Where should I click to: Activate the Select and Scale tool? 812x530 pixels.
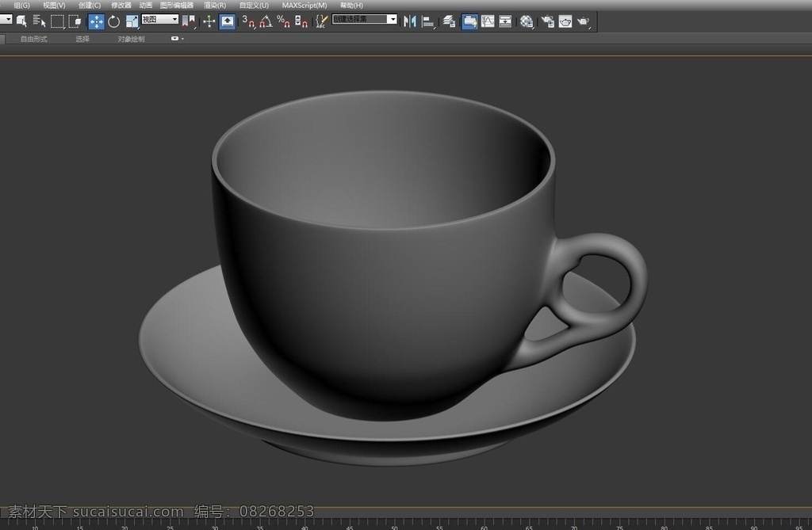point(132,21)
